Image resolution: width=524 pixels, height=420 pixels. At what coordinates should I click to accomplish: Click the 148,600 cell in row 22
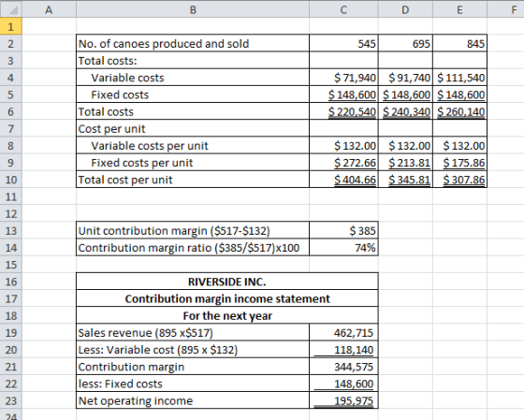coord(344,384)
